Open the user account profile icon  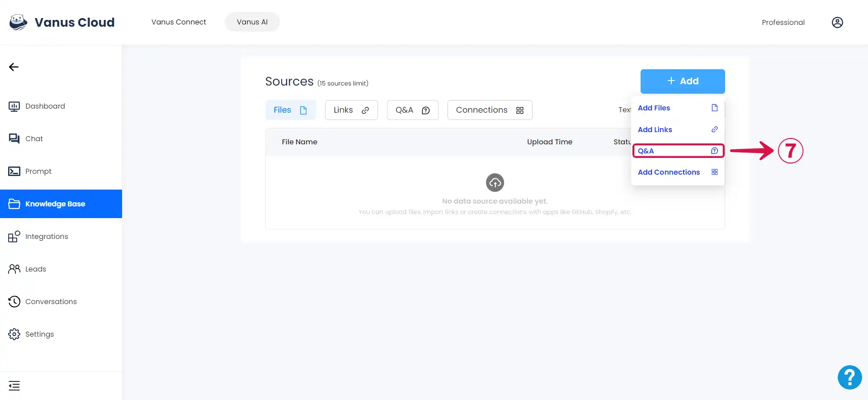click(x=837, y=22)
